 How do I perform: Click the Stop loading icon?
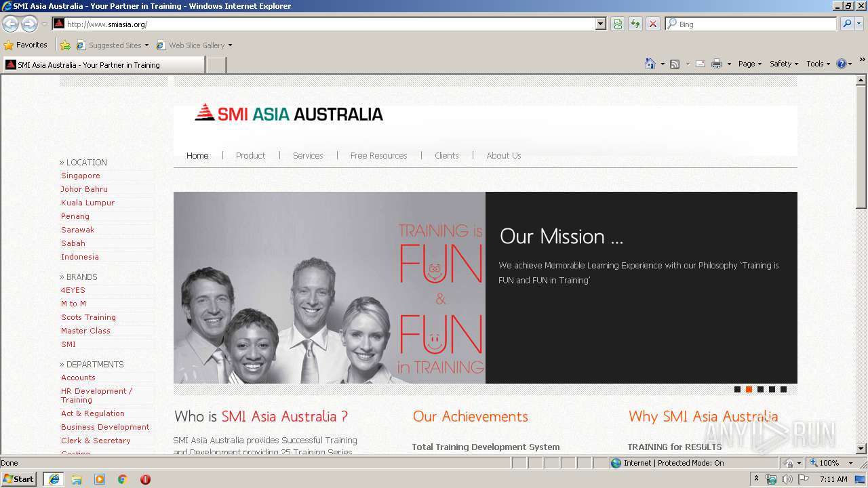tap(653, 24)
